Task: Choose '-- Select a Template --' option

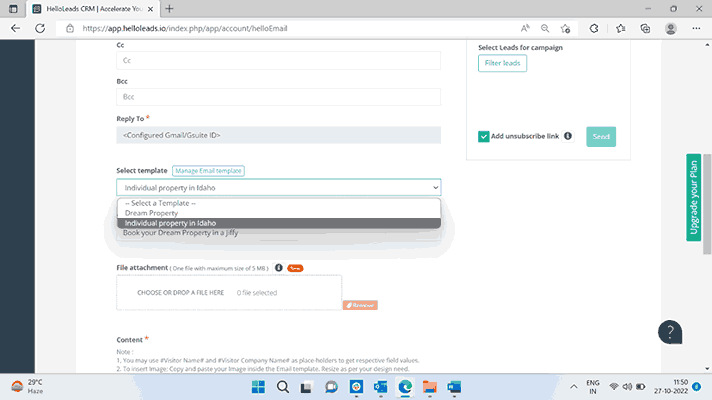Action: pos(278,203)
